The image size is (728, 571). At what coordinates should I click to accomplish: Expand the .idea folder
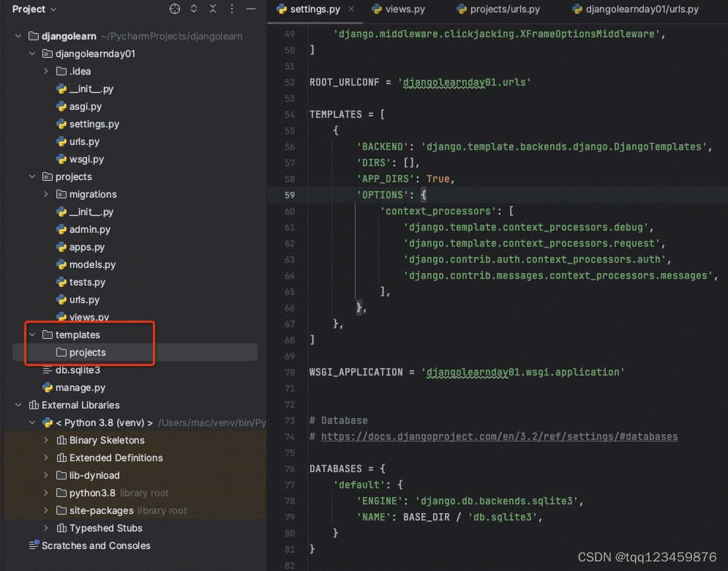coord(45,71)
